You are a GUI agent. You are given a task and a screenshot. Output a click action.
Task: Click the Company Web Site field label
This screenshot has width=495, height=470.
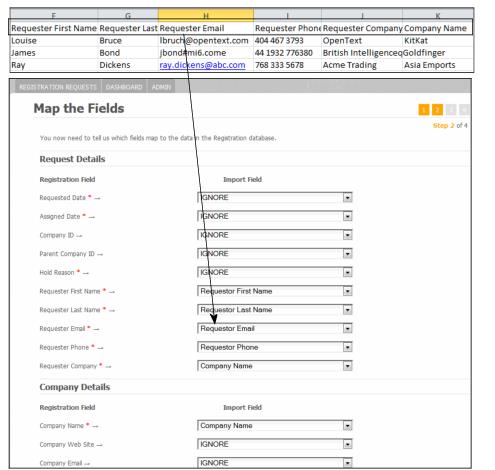67,444
